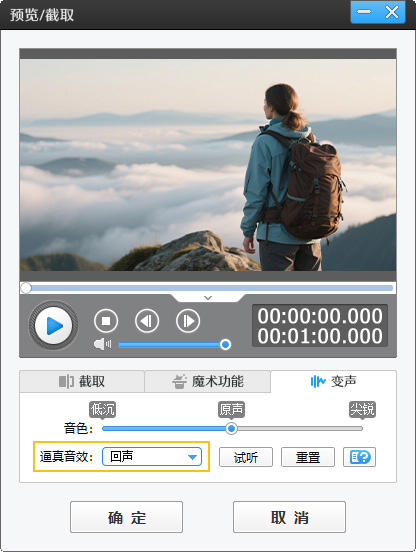Screen dimensions: 416x552
Task: Click the 截取 tab clip icon
Action: click(x=67, y=381)
